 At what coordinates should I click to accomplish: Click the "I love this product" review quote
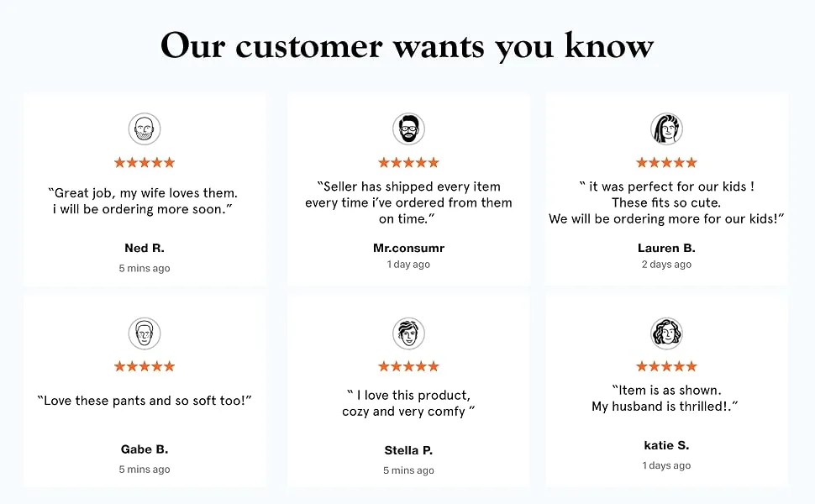(x=408, y=403)
